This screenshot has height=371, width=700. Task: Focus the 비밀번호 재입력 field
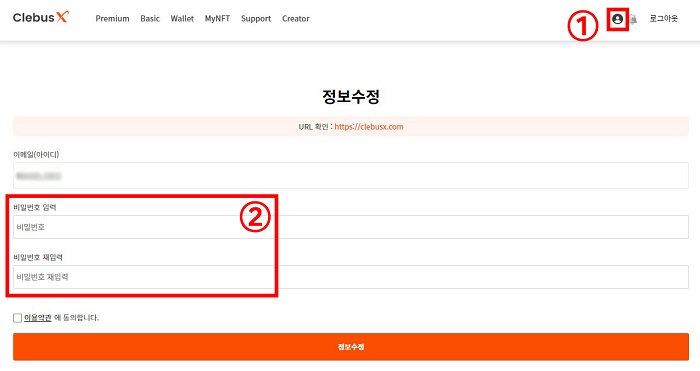[351, 277]
